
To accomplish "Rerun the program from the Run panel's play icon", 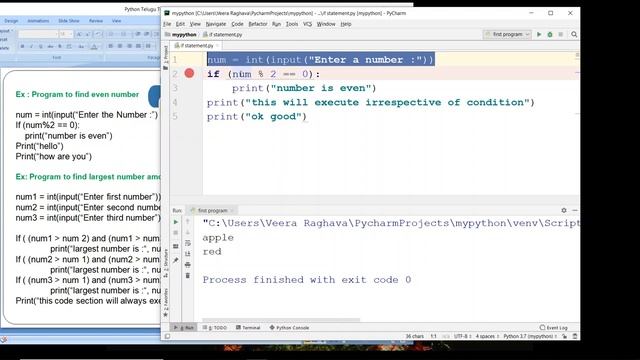I will 176,222.
